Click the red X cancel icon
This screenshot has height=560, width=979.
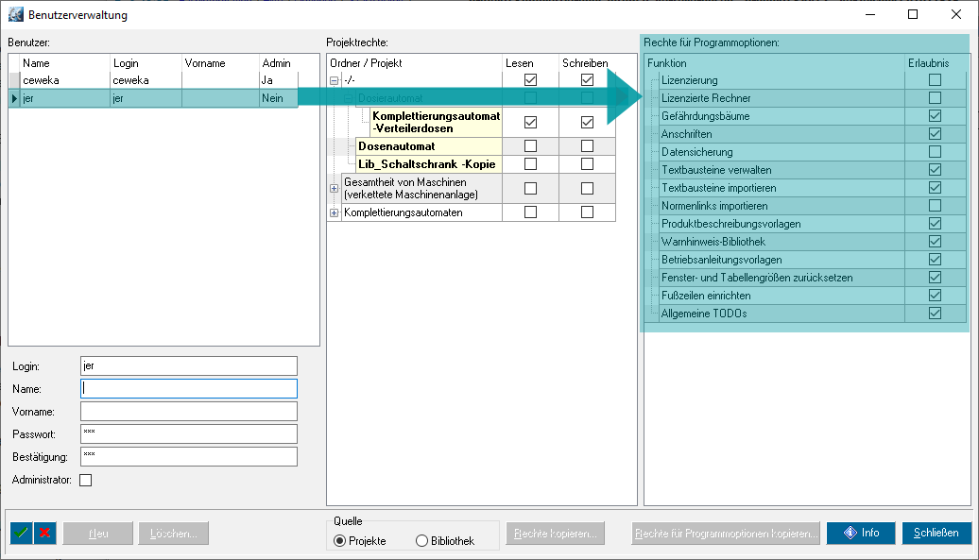coord(44,533)
